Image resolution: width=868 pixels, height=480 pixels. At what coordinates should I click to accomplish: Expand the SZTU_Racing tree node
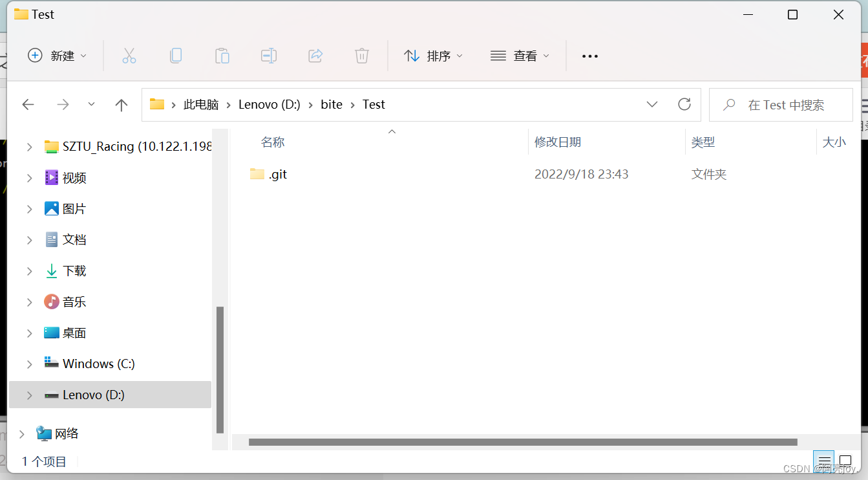[x=29, y=147]
